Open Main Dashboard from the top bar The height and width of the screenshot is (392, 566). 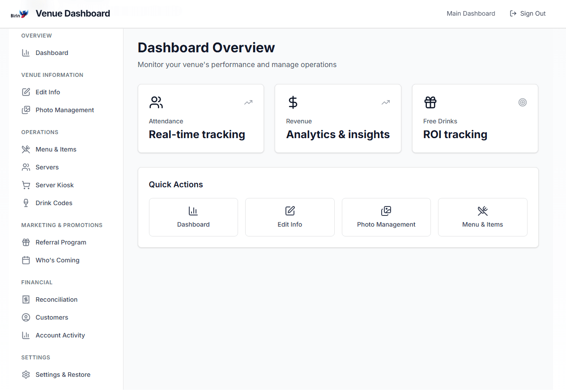pos(471,13)
